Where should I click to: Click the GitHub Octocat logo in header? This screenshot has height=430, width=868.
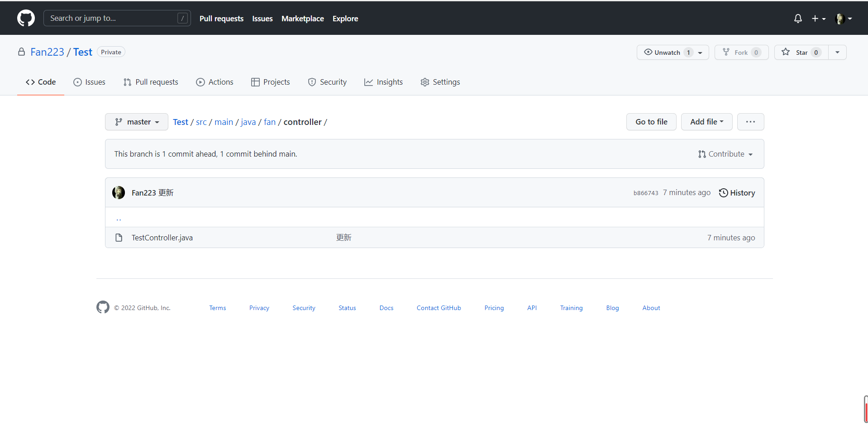[x=26, y=18]
